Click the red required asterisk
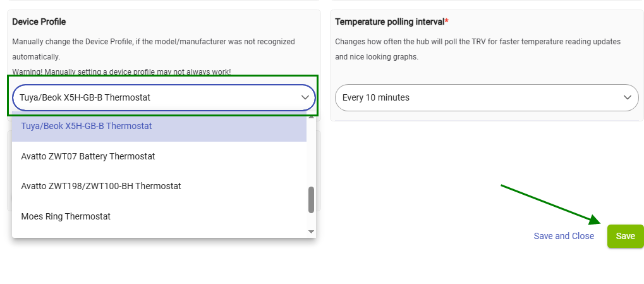 pyautogui.click(x=447, y=22)
